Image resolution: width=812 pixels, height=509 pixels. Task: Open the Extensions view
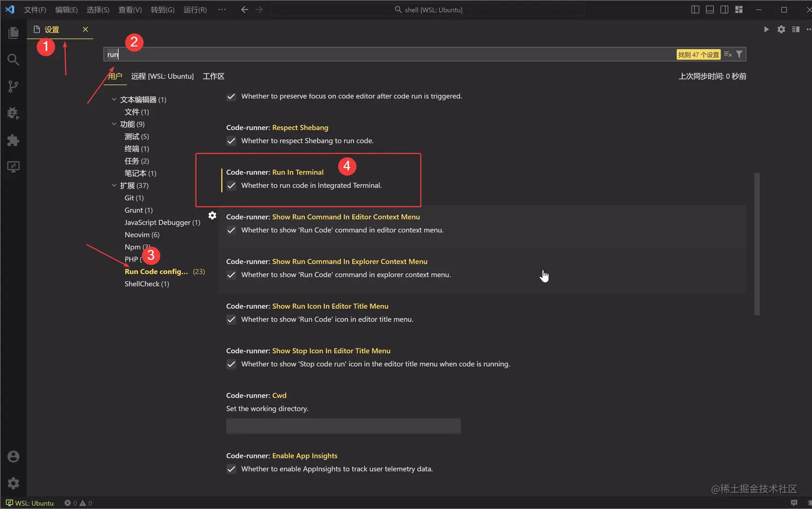coord(13,140)
